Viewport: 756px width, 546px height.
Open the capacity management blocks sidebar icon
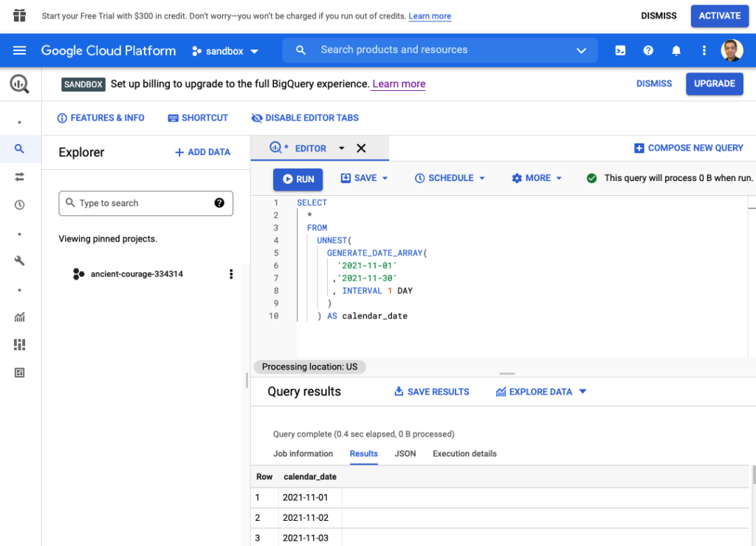[19, 344]
